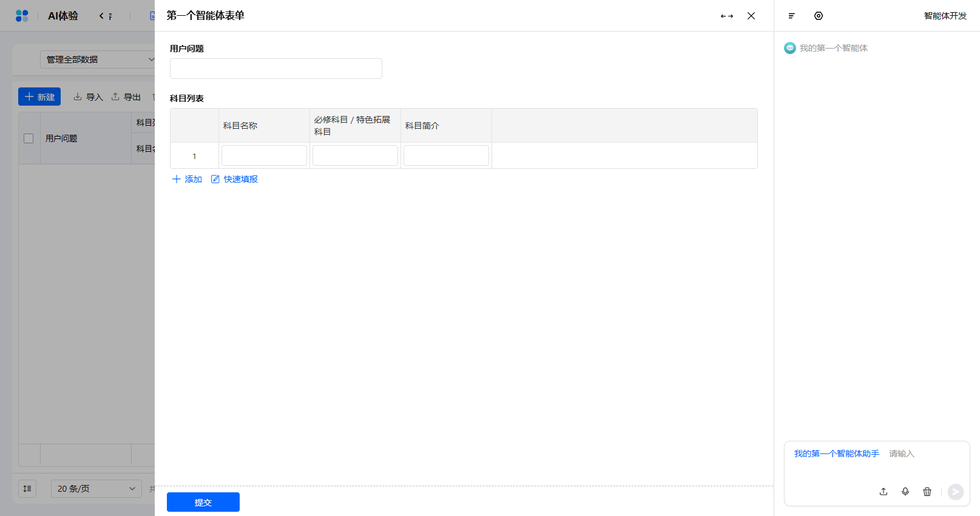Click the chat list icon in assistant panel
Screen dimensions: 980x516
pos(791,16)
